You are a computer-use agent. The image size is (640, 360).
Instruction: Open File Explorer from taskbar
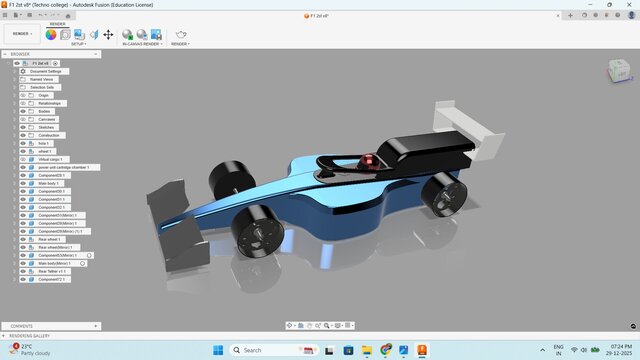367,350
